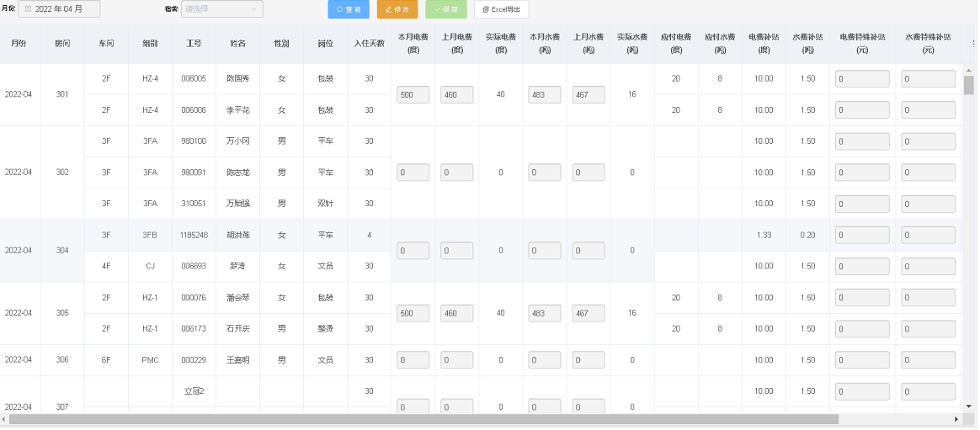Open the 月份 date picker field
Image resolution: width=980 pixels, height=430 pixels.
(x=59, y=9)
